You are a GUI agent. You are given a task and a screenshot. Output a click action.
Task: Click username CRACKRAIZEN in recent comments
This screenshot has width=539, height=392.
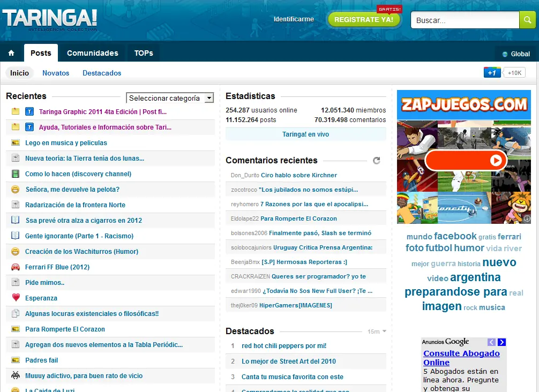250,276
